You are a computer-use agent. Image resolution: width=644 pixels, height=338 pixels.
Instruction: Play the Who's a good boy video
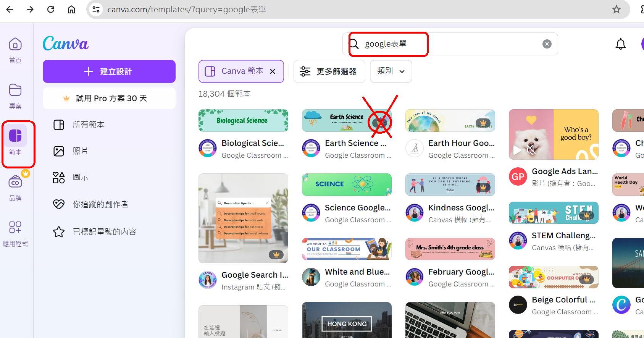(517, 150)
